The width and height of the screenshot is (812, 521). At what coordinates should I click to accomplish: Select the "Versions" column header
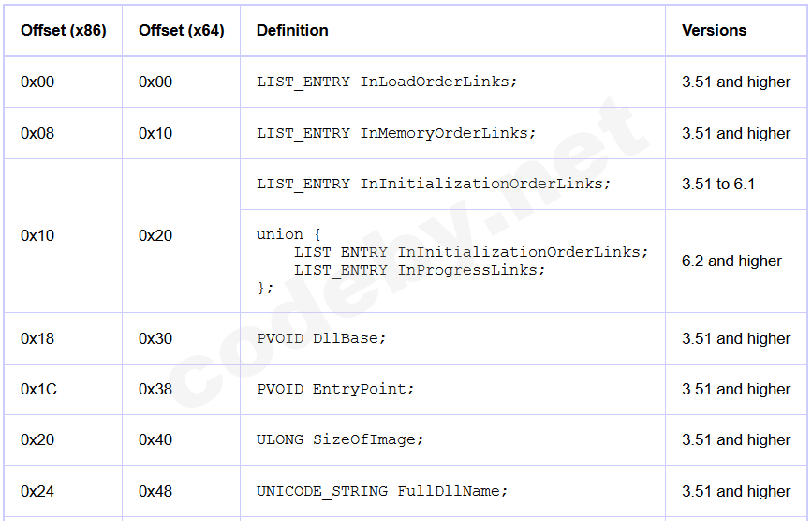click(714, 31)
